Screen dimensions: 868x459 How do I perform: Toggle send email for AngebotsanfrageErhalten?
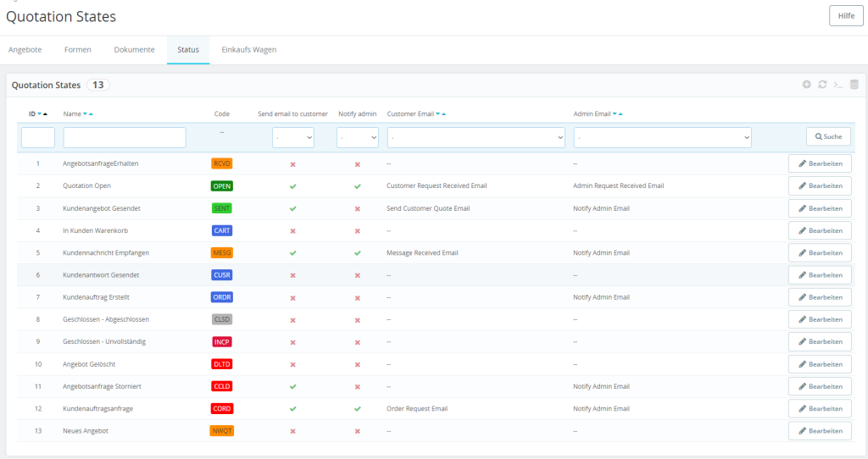[292, 164]
